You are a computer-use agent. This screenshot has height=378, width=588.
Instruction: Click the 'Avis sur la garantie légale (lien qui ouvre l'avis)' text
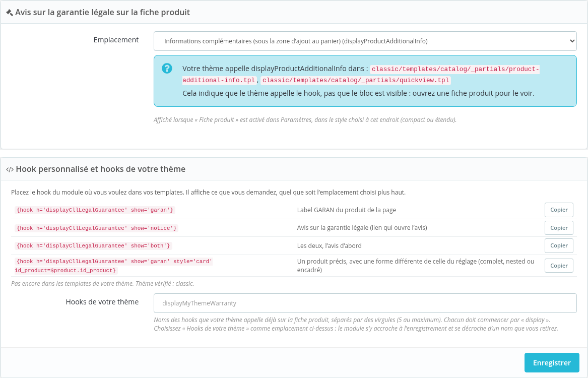click(362, 228)
